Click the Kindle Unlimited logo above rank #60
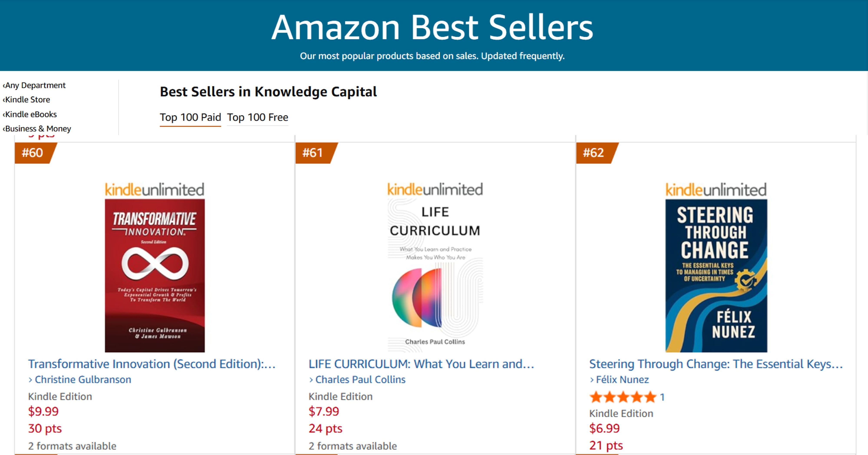 pos(155,189)
